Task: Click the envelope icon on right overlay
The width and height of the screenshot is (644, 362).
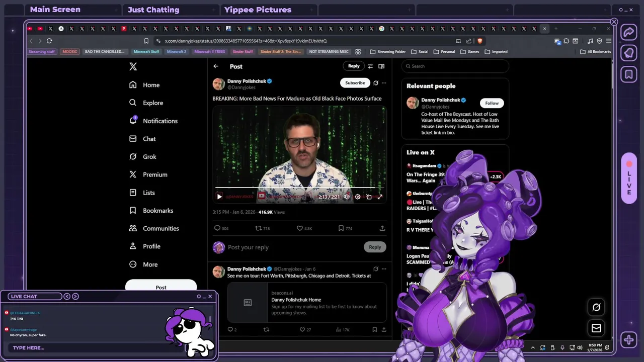Action: point(596,328)
